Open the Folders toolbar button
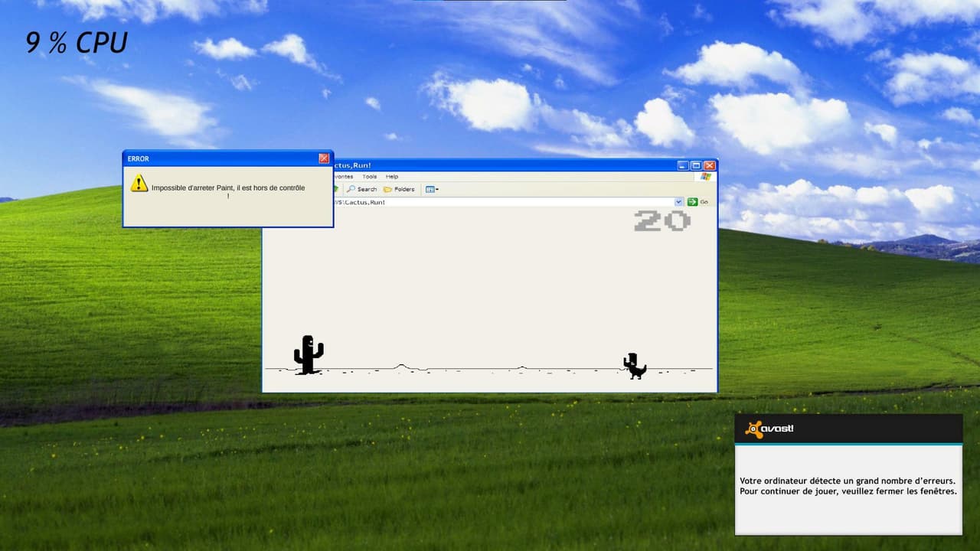980x551 pixels. click(x=399, y=189)
